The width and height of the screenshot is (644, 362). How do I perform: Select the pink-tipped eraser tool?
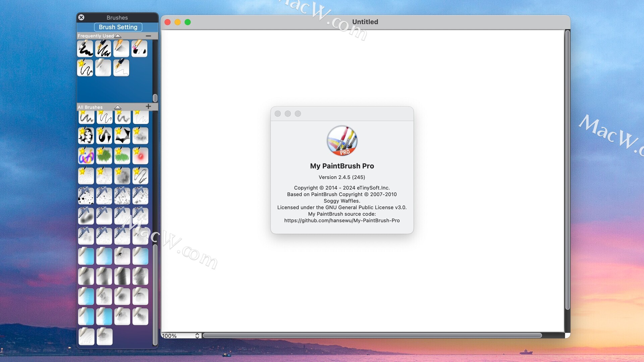click(x=140, y=49)
